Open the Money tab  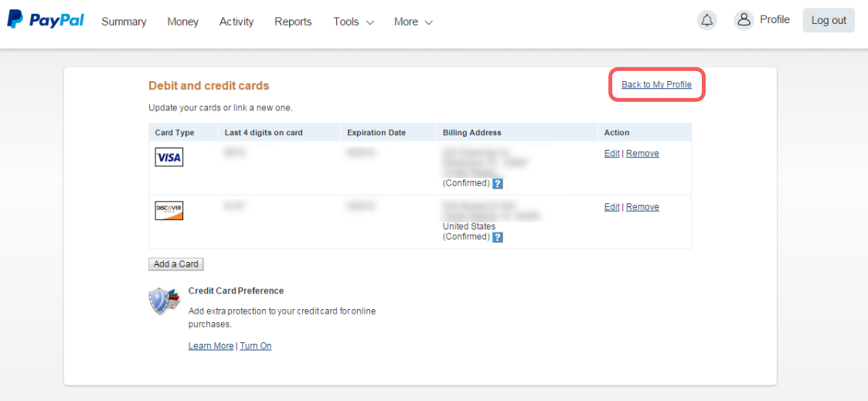point(182,22)
